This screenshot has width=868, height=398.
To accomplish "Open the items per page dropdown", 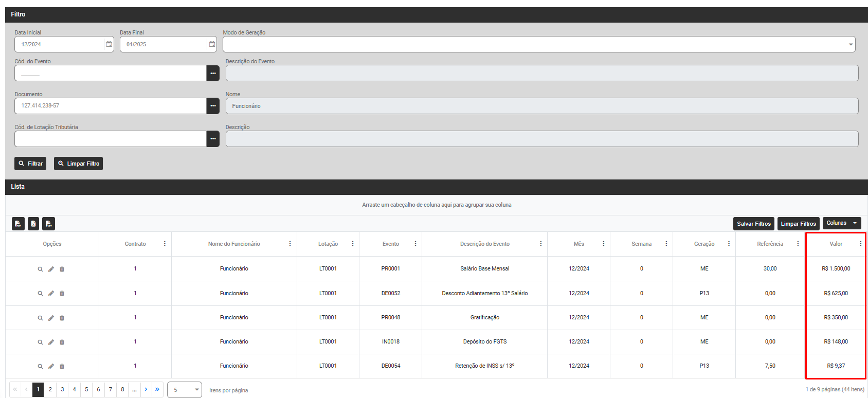I will (x=185, y=390).
